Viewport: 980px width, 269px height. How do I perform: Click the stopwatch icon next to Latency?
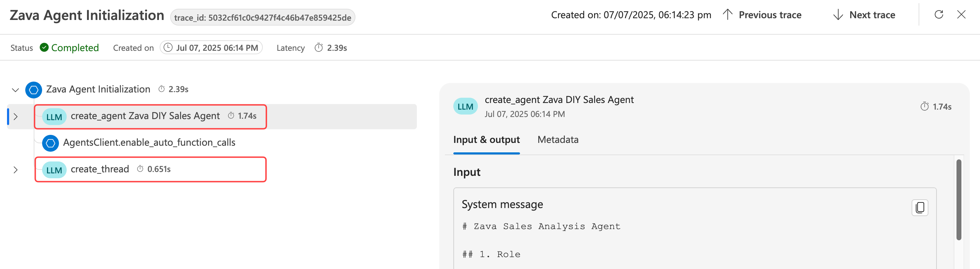click(x=319, y=48)
